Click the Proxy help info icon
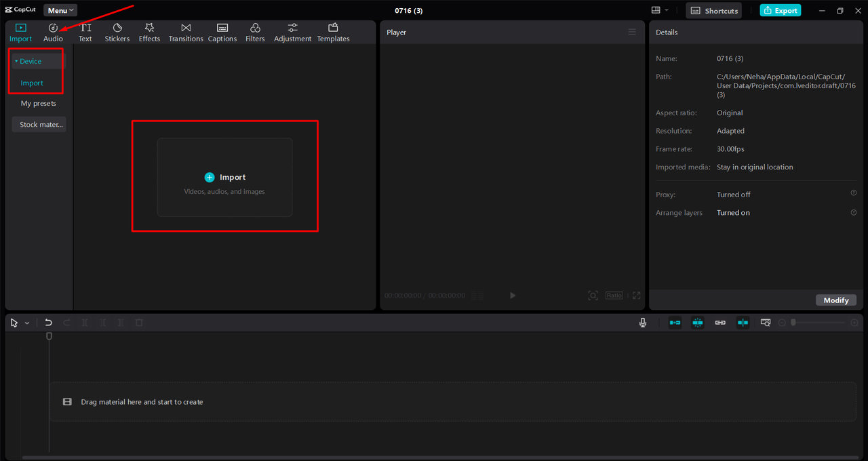Viewport: 868px width, 461px height. [854, 193]
